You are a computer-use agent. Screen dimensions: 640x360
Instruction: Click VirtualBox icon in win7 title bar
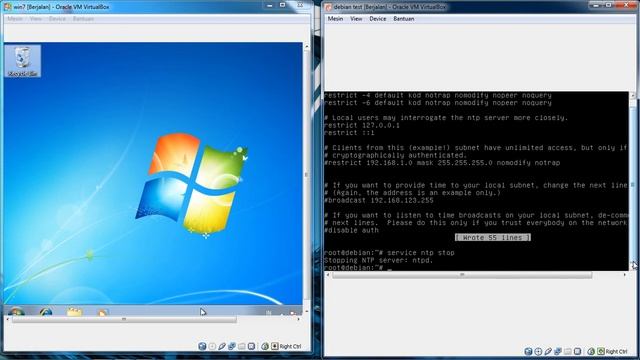coord(8,7)
